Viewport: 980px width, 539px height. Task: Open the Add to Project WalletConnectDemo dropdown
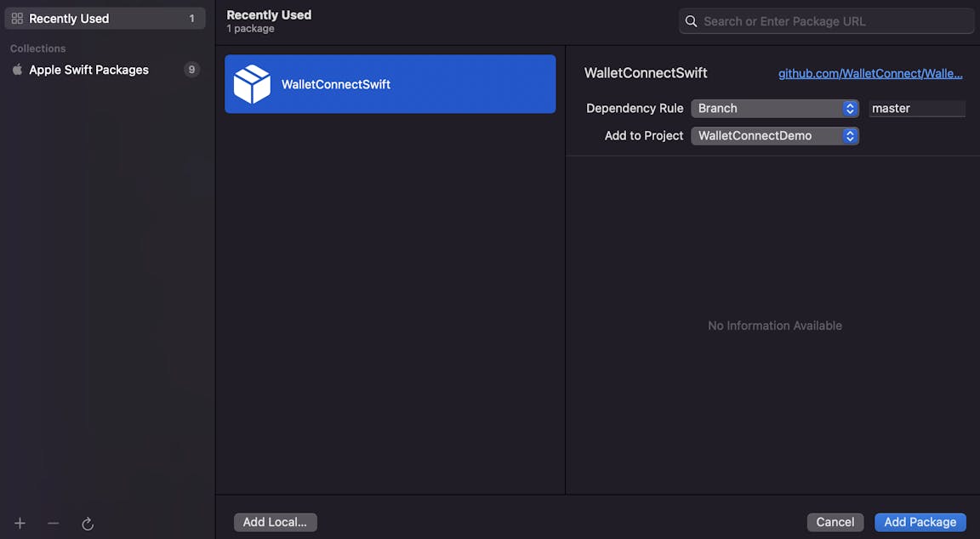[774, 135]
